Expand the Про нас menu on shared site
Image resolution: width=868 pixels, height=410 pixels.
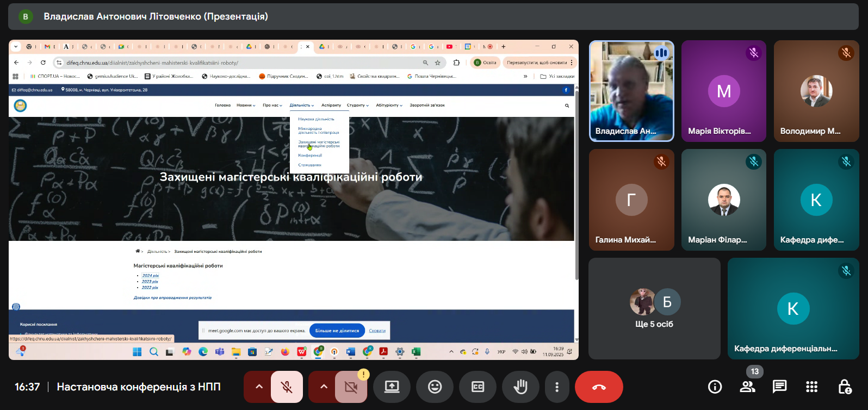[x=272, y=105]
